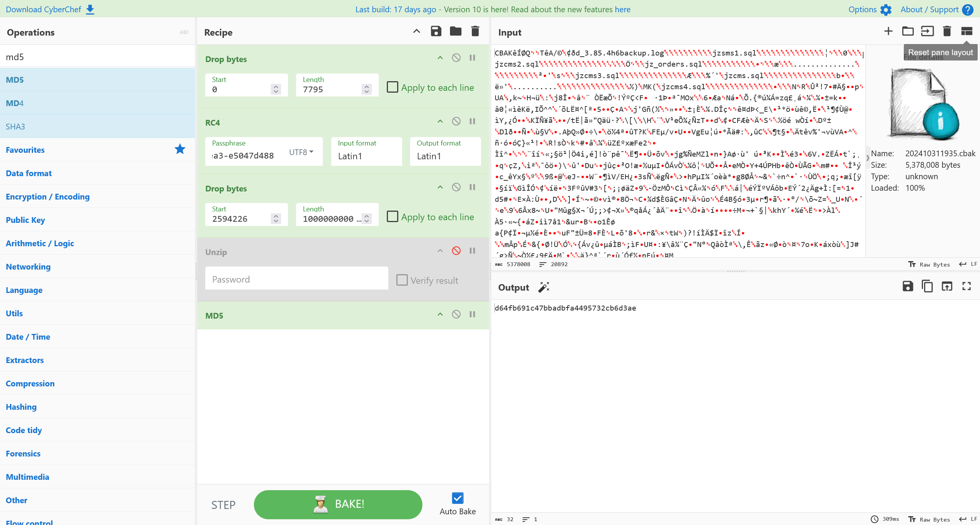980x525 pixels.
Task: Re-enable the disabled Unzip operation
Action: point(456,251)
